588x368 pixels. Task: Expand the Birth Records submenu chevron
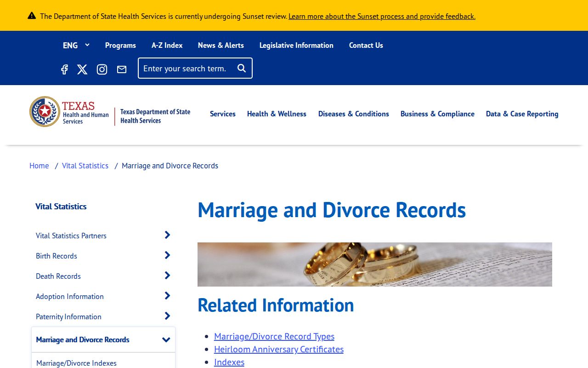[167, 255]
